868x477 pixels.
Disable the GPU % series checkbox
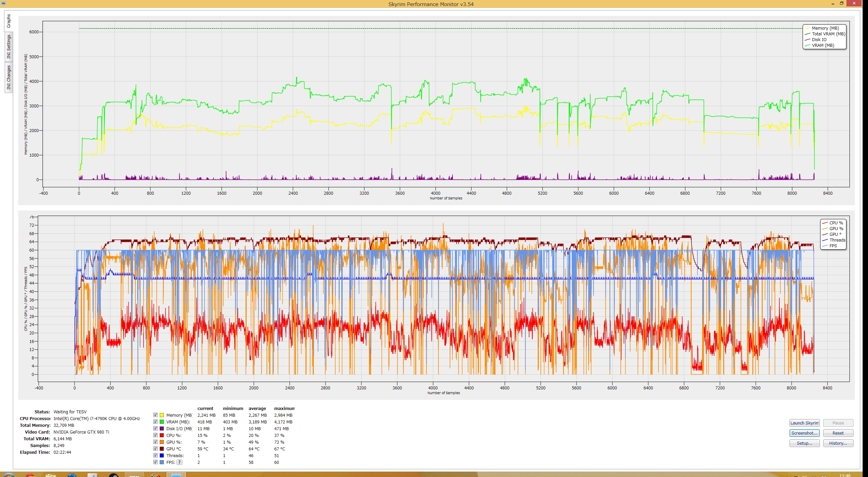[155, 442]
